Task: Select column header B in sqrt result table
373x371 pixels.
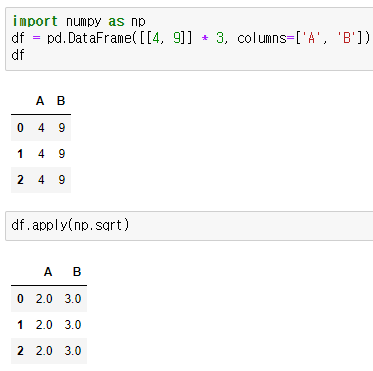Action: click(77, 272)
